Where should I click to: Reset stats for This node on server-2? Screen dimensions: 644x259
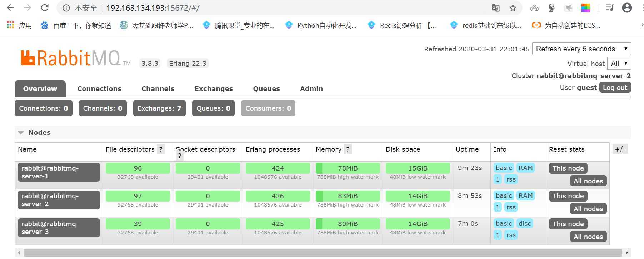(568, 196)
